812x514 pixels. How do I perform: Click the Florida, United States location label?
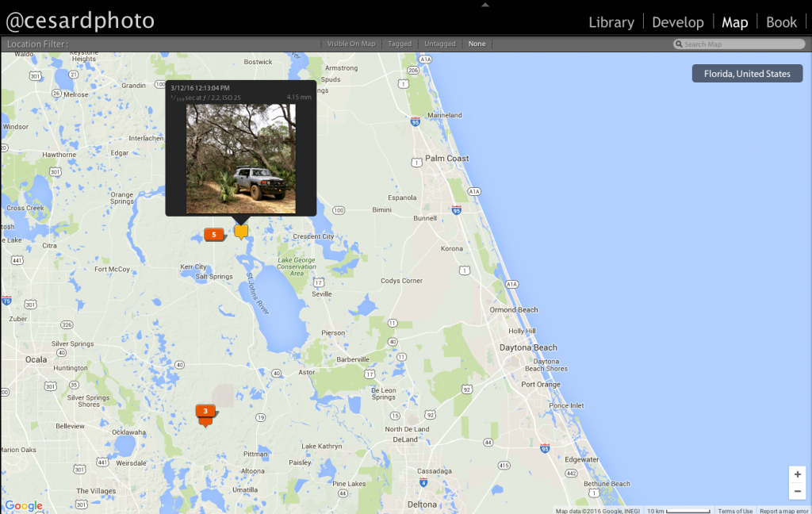coord(747,74)
